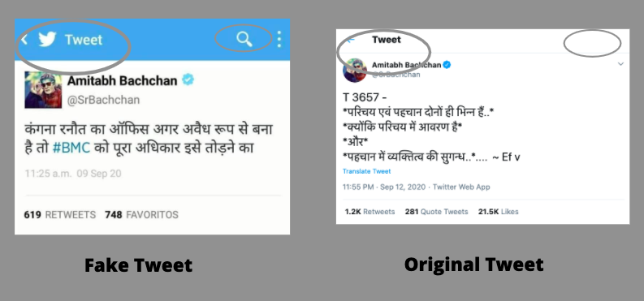The height and width of the screenshot is (301, 644).
Task: Open the @SrBachchan handle in fake tweet
Action: point(103,100)
